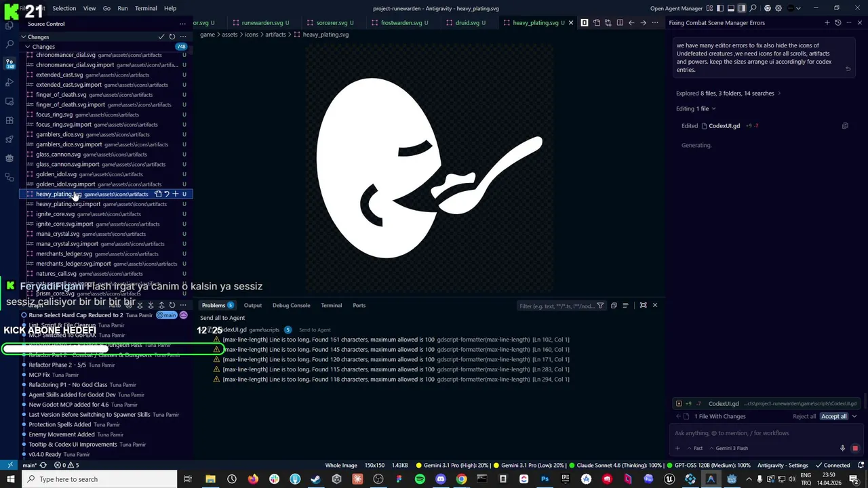Toggle the primary side bar visibility
Image resolution: width=868 pixels, height=488 pixels.
point(720,8)
